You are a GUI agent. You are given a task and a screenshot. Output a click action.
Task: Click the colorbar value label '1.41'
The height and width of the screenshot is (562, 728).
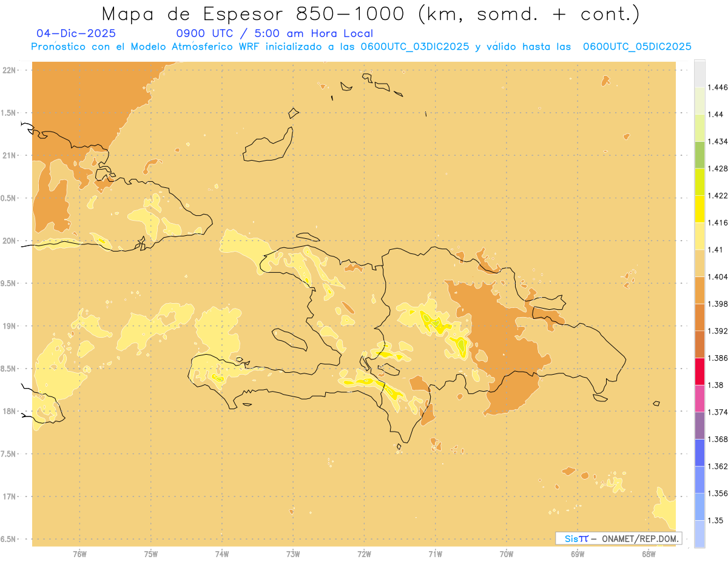click(x=716, y=249)
